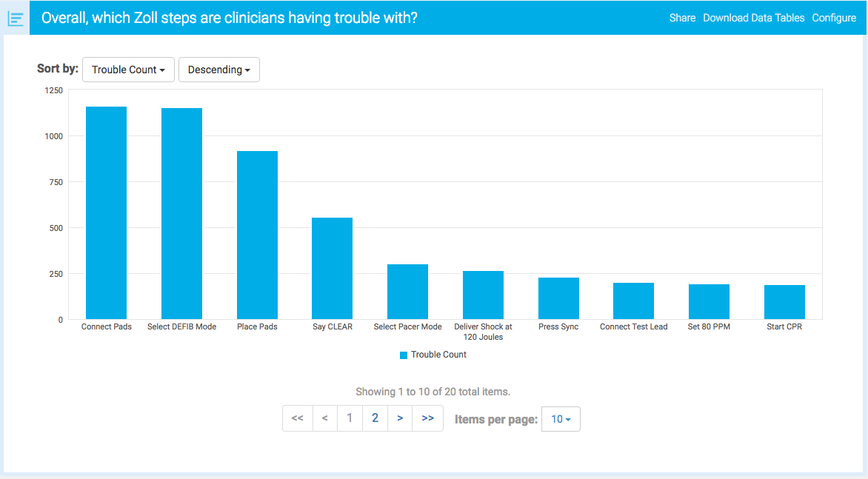Toggle the Trouble Count legend swatch

(x=404, y=355)
